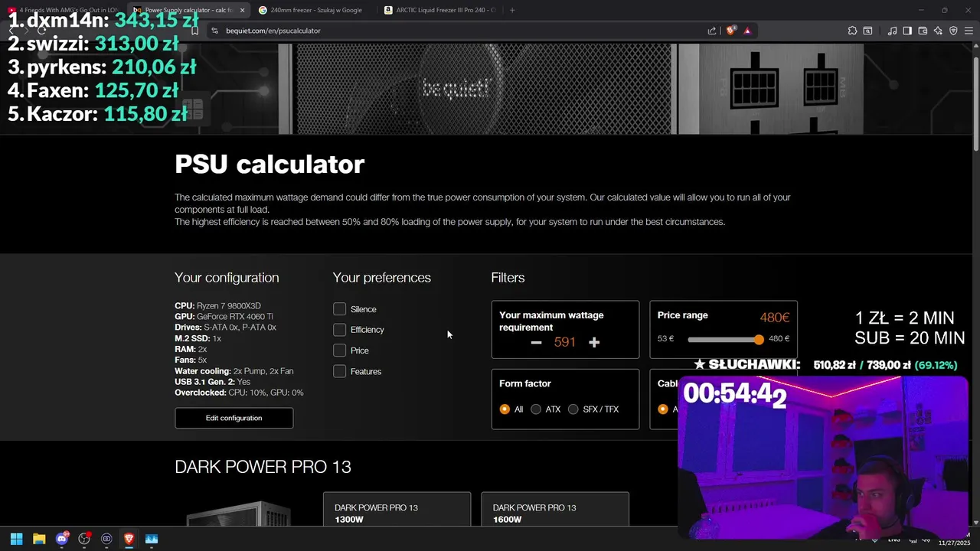The width and height of the screenshot is (980, 551).
Task: Open Discord from the taskbar
Action: pos(62,539)
